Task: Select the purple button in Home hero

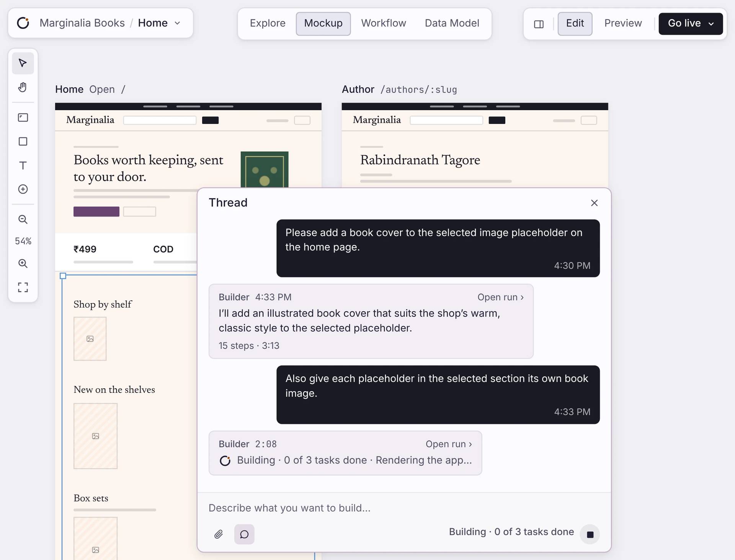Action: [x=96, y=212]
